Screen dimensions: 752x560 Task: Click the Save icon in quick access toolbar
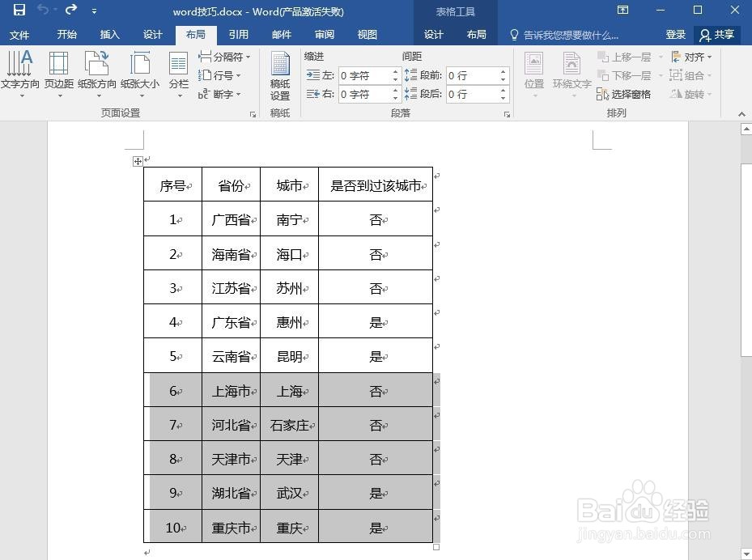(x=18, y=11)
